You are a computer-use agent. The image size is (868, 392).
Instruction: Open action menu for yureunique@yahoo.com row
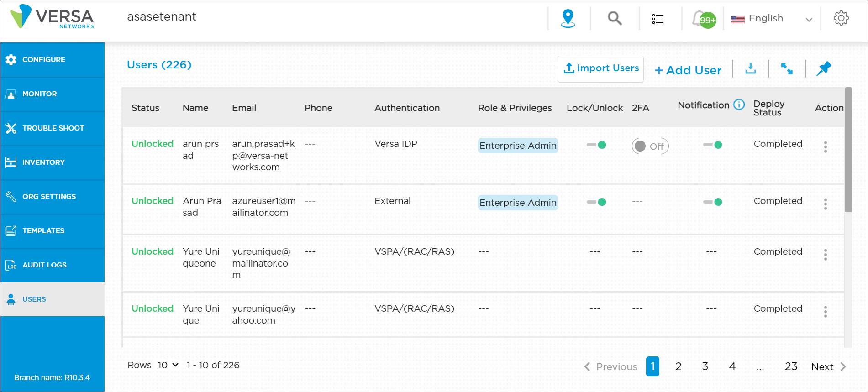[825, 312]
